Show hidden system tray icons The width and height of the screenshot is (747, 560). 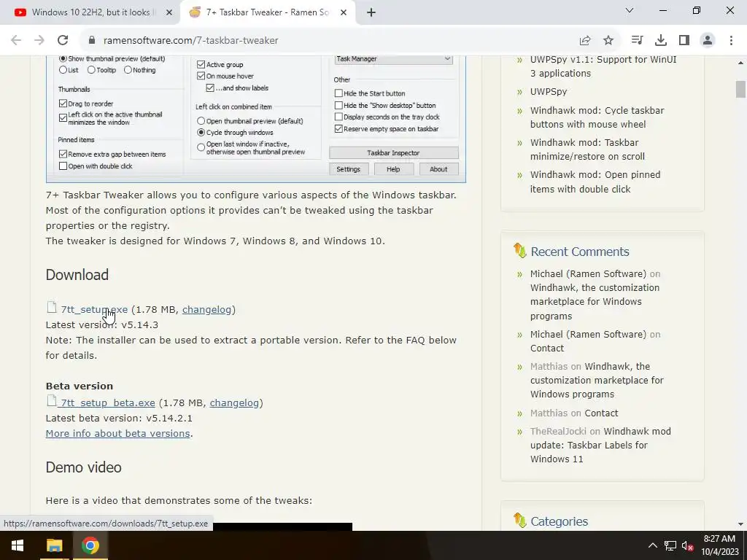653,545
